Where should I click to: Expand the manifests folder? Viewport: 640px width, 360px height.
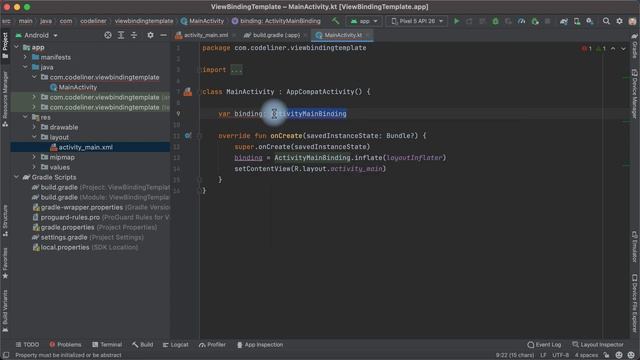(x=25, y=57)
